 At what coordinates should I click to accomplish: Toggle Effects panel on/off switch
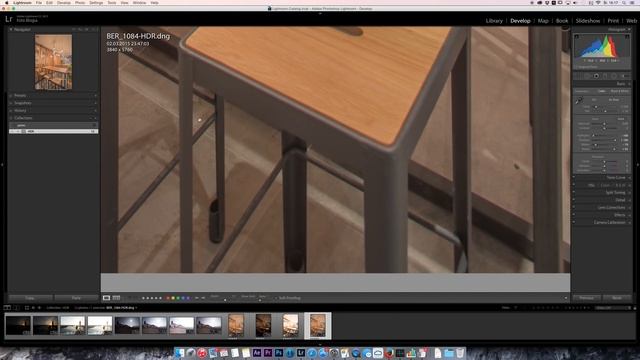coord(574,215)
